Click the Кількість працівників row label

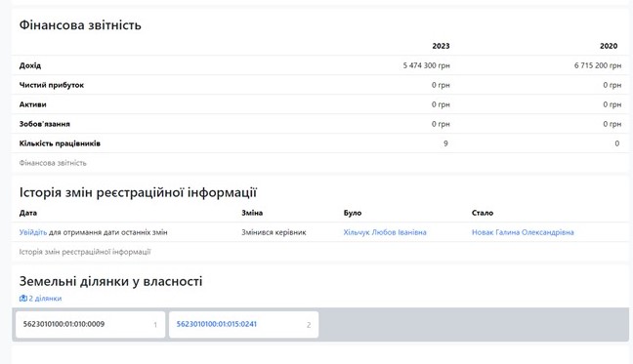tap(60, 143)
